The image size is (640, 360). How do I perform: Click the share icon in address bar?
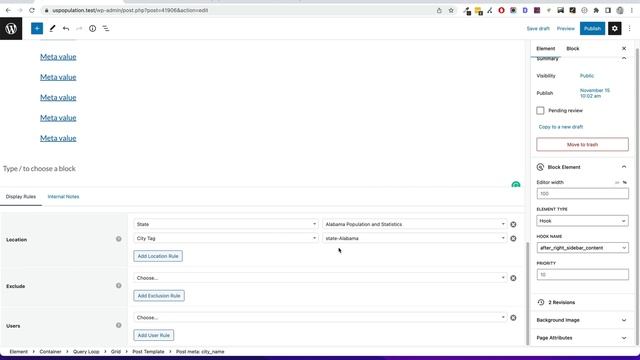[439, 10]
